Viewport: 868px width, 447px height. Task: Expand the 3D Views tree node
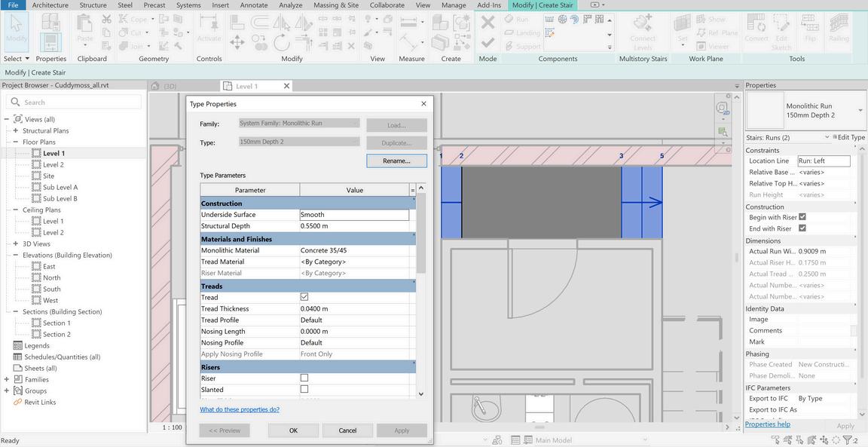point(15,243)
